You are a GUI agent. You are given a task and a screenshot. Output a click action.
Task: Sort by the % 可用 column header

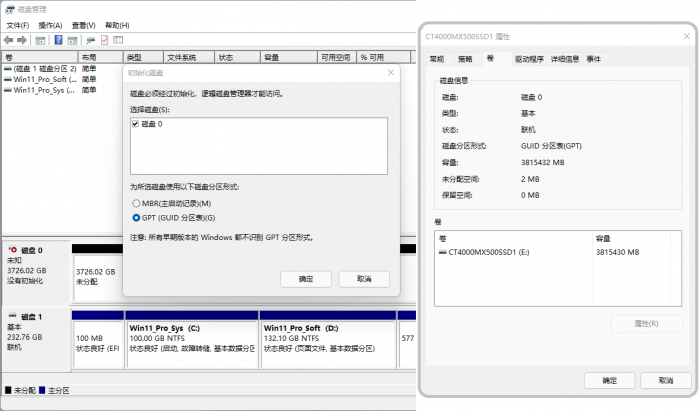click(383, 58)
